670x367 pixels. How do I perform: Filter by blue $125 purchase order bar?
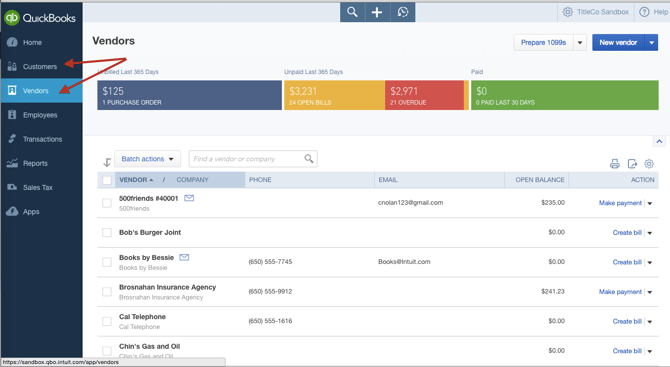click(x=189, y=95)
